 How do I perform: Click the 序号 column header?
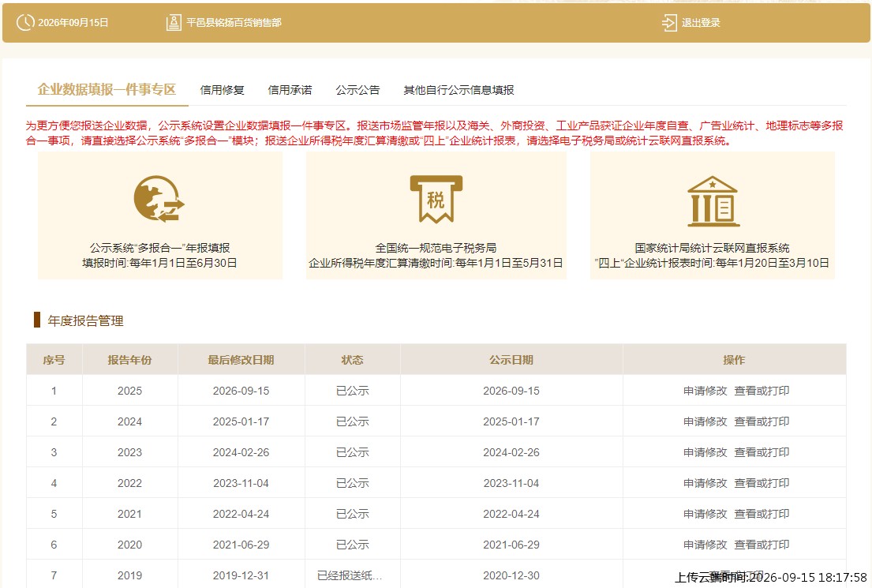(x=54, y=360)
